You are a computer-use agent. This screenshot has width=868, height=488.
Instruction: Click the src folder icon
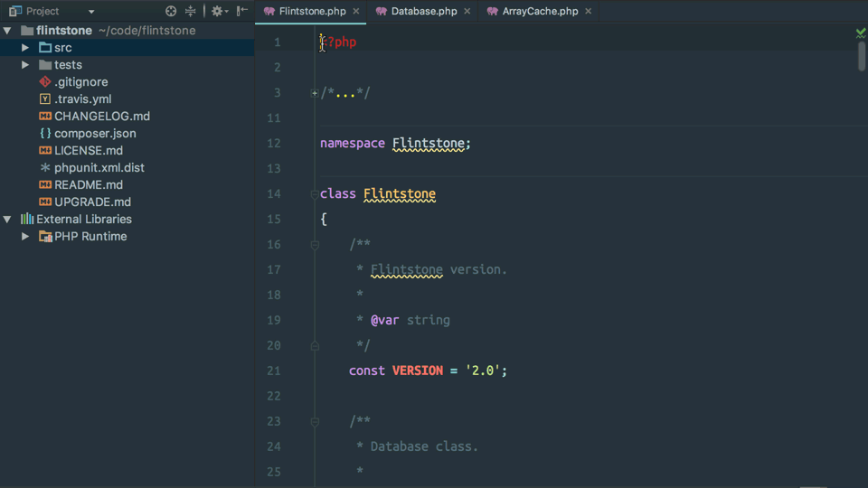[45, 48]
